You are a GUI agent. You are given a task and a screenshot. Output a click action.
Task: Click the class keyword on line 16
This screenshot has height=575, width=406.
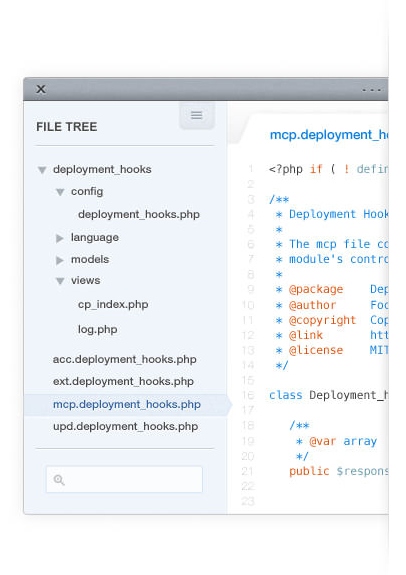click(286, 395)
